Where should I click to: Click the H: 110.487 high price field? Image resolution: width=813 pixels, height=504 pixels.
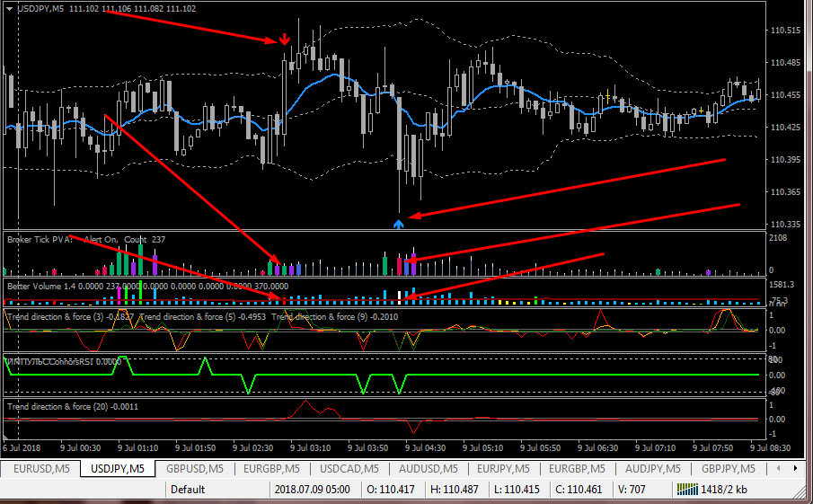tap(455, 490)
